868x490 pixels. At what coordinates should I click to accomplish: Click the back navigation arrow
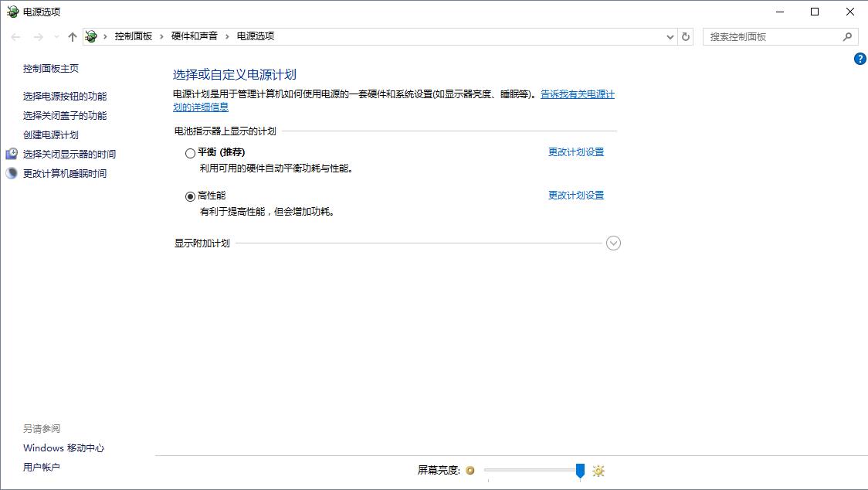point(15,36)
